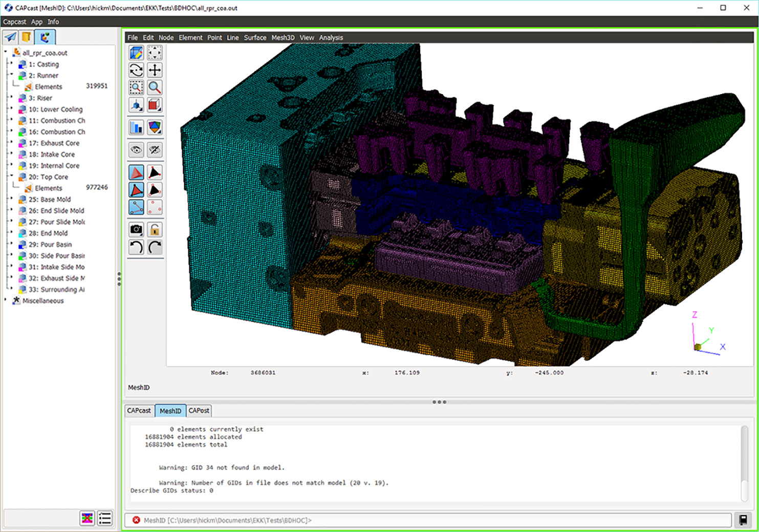Screen dimensions: 759x532
Task: Select the MeshID output tab
Action: click(170, 411)
